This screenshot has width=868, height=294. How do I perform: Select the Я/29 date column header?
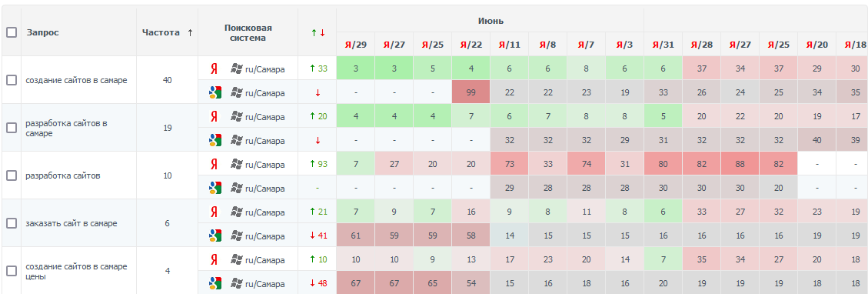(x=355, y=45)
